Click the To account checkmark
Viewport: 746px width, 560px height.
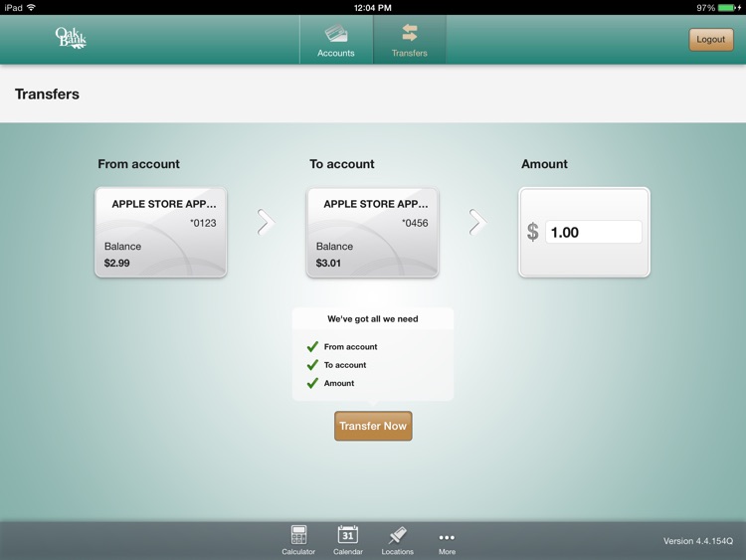tap(312, 364)
